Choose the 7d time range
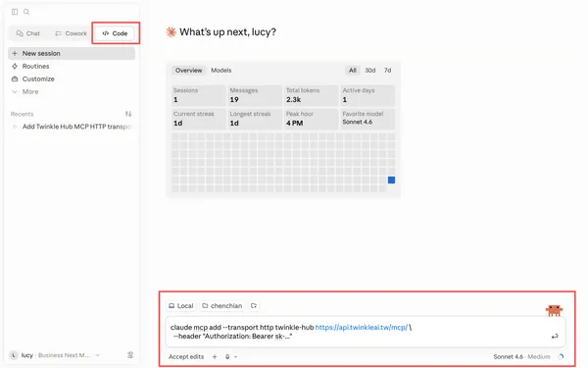 387,71
